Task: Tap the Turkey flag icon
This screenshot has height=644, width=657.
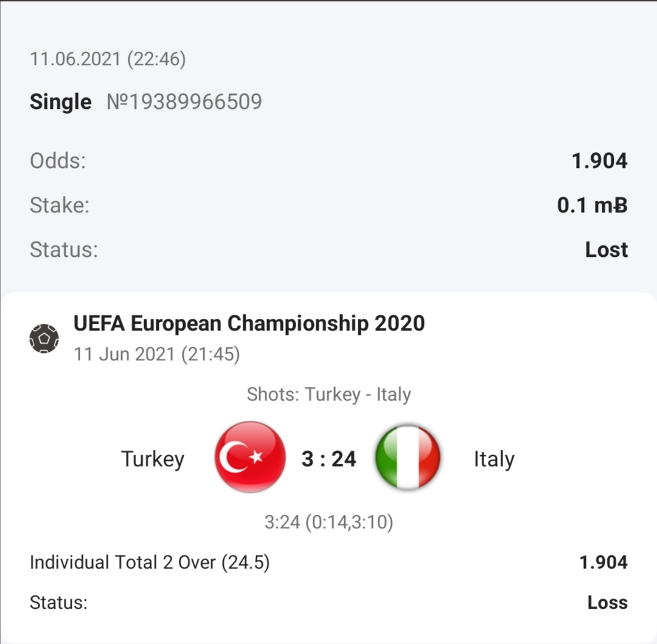Action: tap(250, 457)
